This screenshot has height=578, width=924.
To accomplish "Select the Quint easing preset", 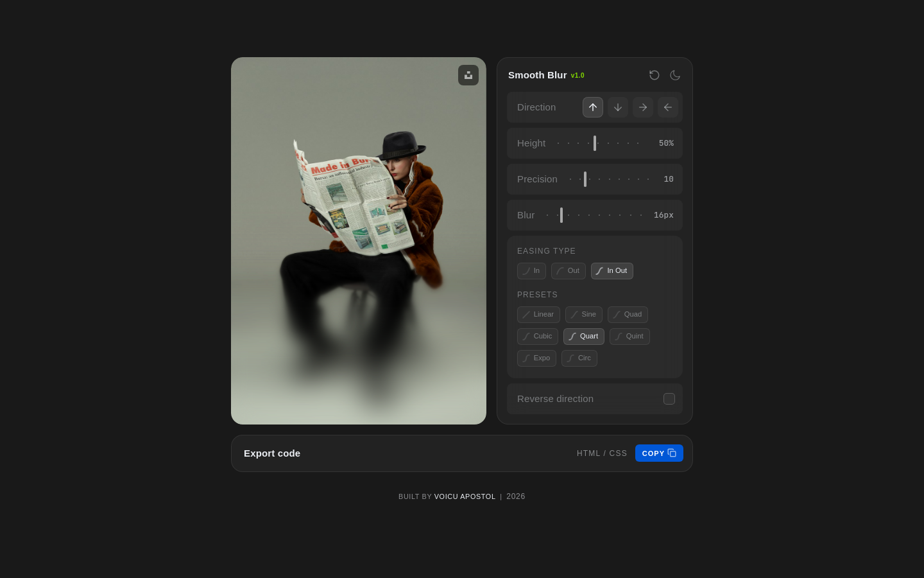I will click(x=629, y=336).
